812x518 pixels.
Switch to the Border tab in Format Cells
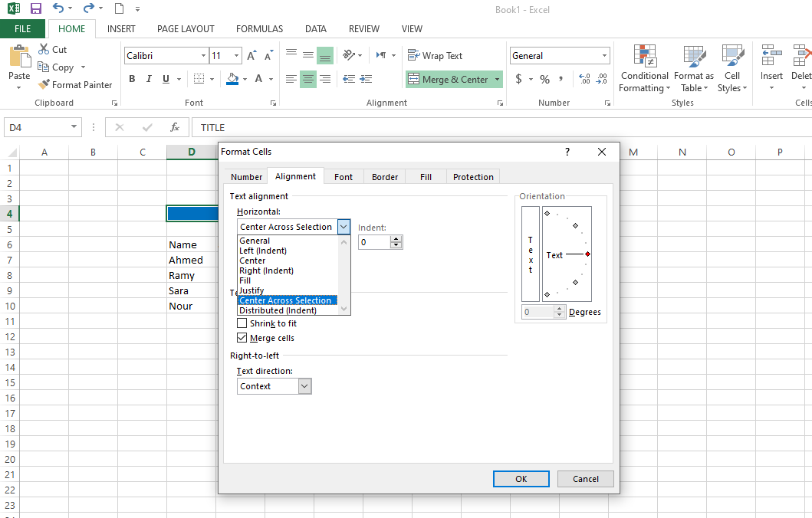tap(385, 177)
